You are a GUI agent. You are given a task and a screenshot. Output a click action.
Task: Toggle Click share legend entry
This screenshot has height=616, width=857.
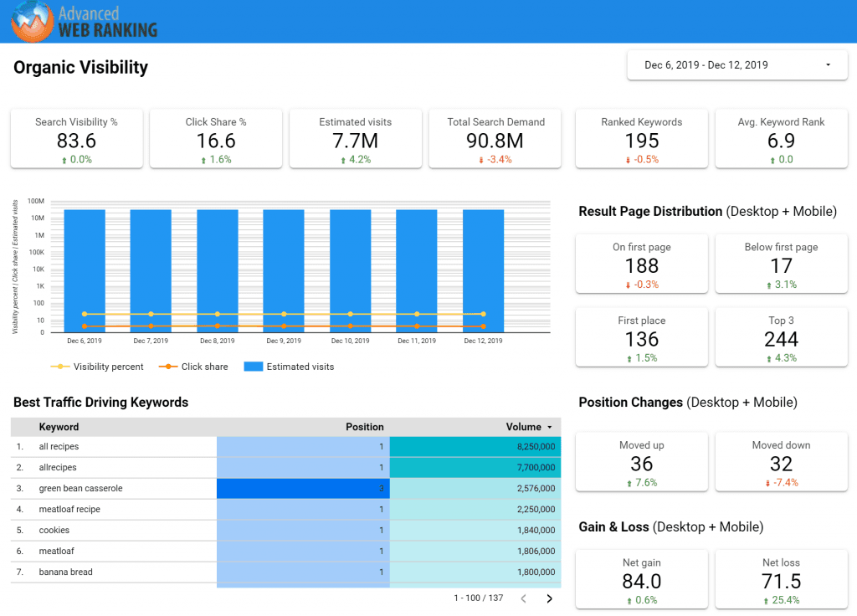tap(193, 367)
